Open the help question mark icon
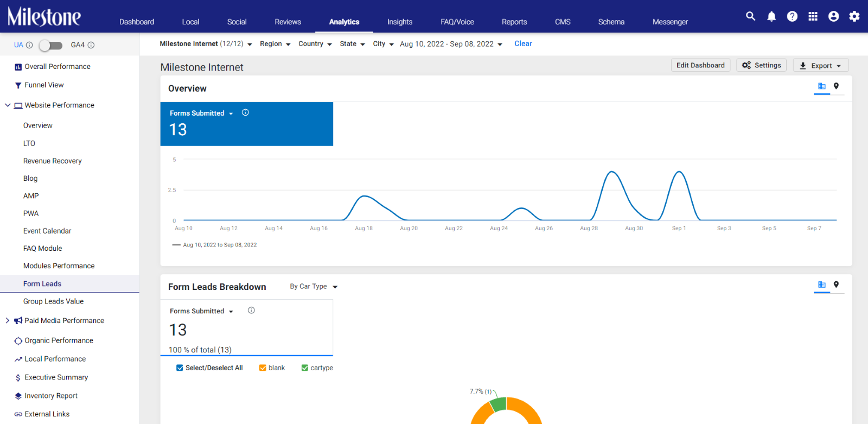 pyautogui.click(x=792, y=16)
